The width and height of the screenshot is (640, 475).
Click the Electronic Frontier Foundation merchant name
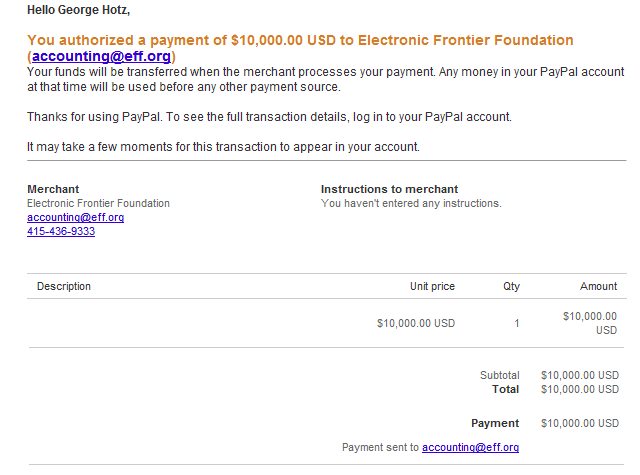[x=98, y=203]
